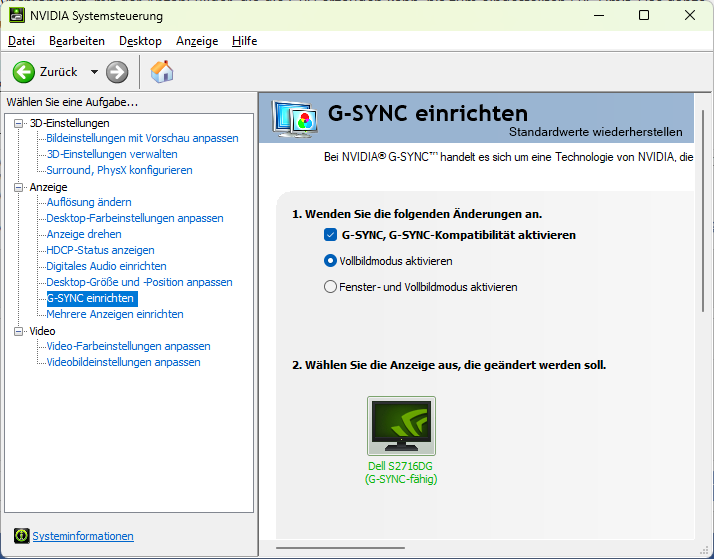Open Mehrere Anzeigen einrichten

(x=115, y=314)
